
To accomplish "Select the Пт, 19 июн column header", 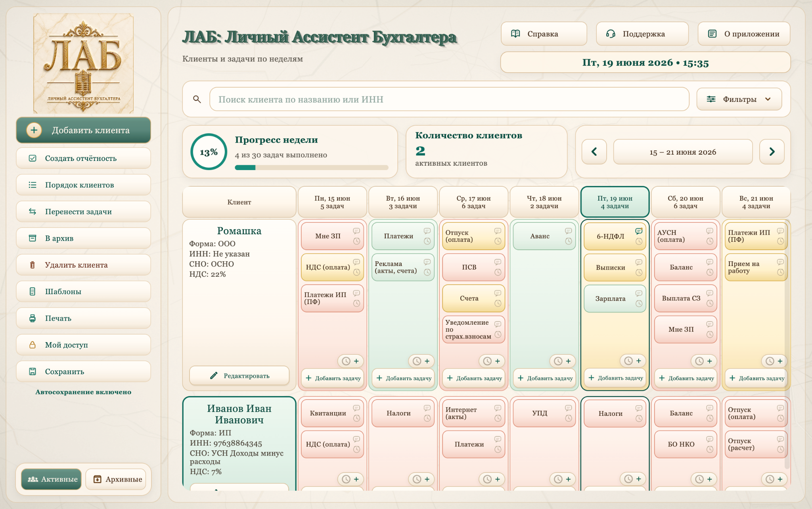I will pos(615,202).
